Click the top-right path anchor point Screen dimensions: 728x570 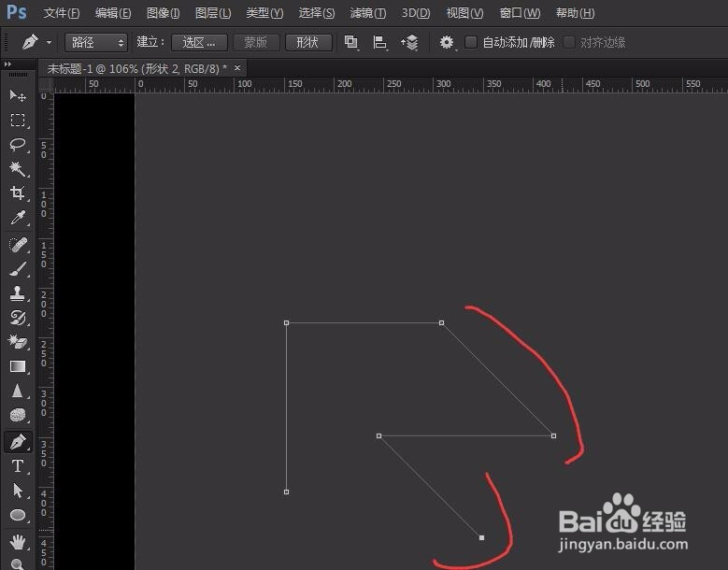tap(441, 322)
